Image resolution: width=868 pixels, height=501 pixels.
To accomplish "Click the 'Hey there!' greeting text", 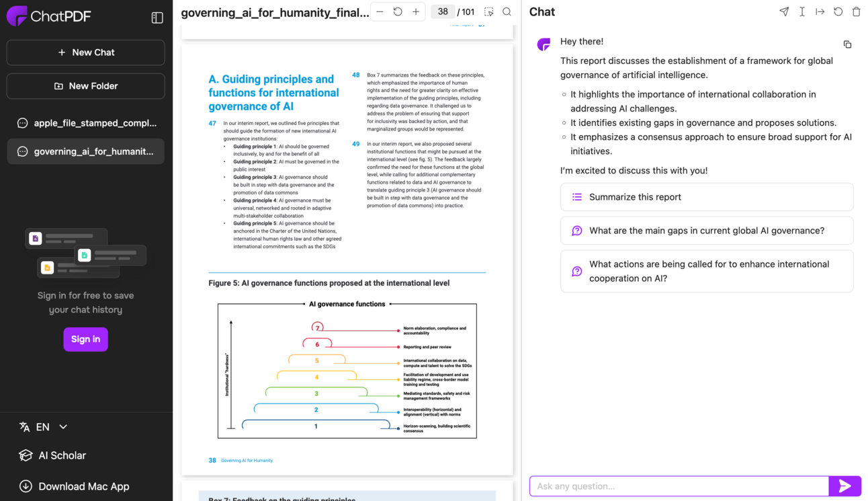I will (x=582, y=42).
